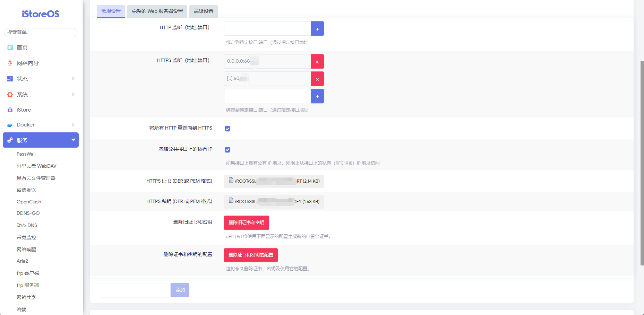
Task: Open OpenClash from the services list
Action: (x=29, y=202)
